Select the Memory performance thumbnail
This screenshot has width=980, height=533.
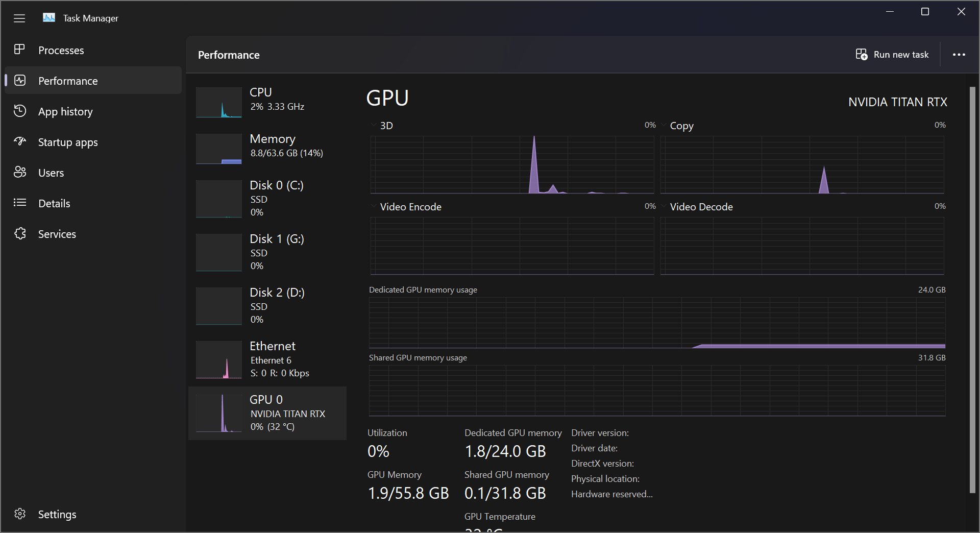[219, 149]
